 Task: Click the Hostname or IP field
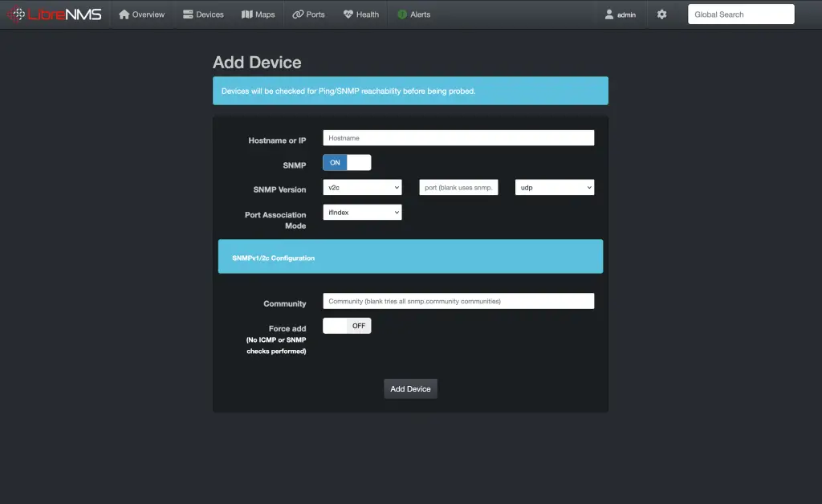(x=458, y=137)
